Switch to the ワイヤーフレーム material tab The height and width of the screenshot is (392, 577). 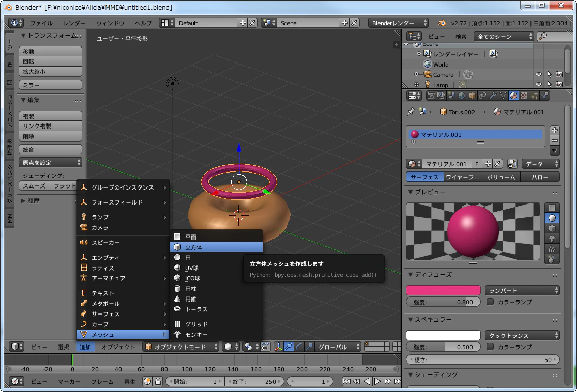(463, 177)
